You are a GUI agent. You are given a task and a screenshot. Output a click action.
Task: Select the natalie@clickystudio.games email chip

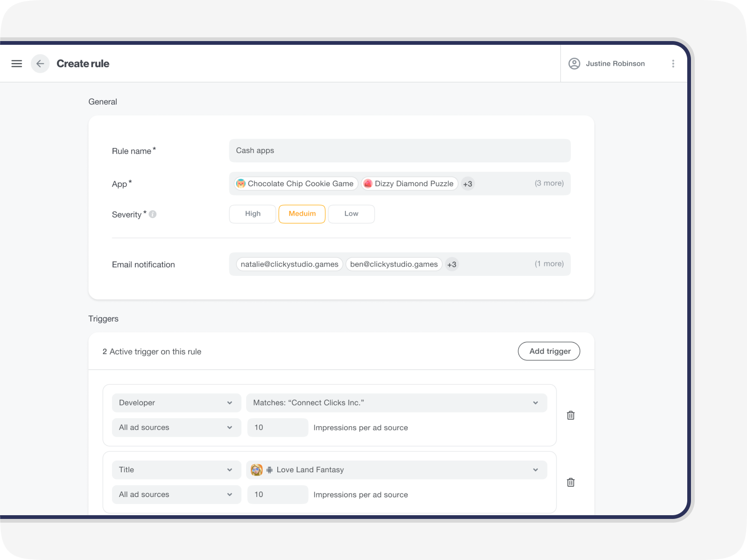click(289, 264)
